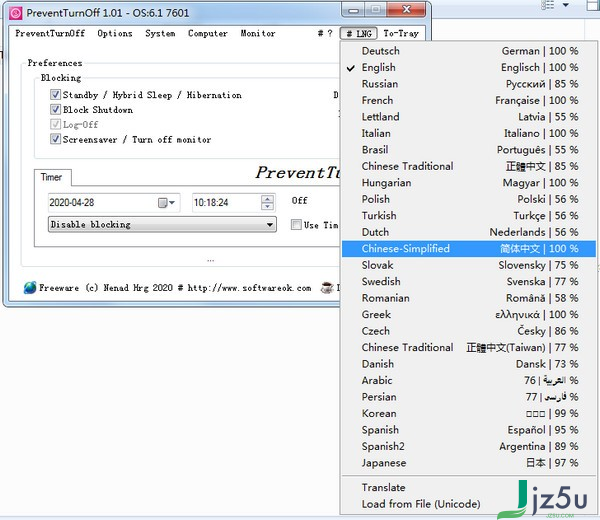Open the PreventTurnOff menu
This screenshot has height=520, width=600.
tap(50, 33)
